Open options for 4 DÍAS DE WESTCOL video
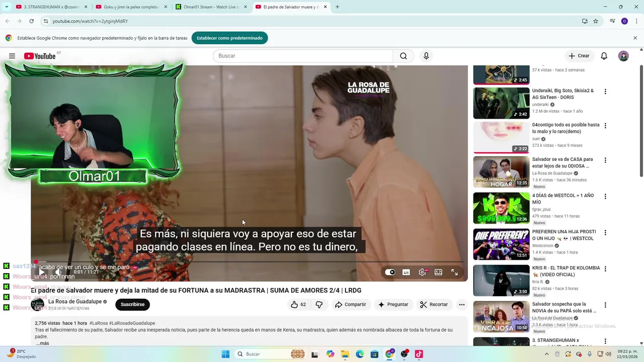 click(605, 197)
